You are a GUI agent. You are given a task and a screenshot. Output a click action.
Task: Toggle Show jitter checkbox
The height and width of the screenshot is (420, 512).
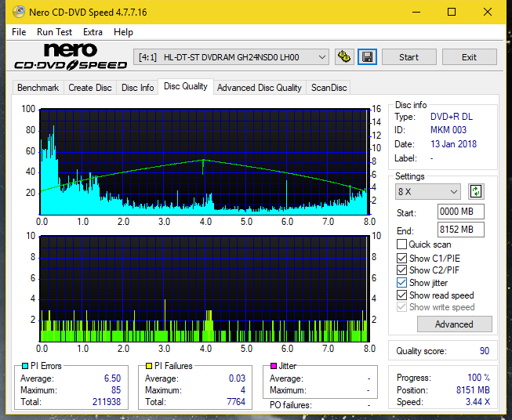point(401,283)
